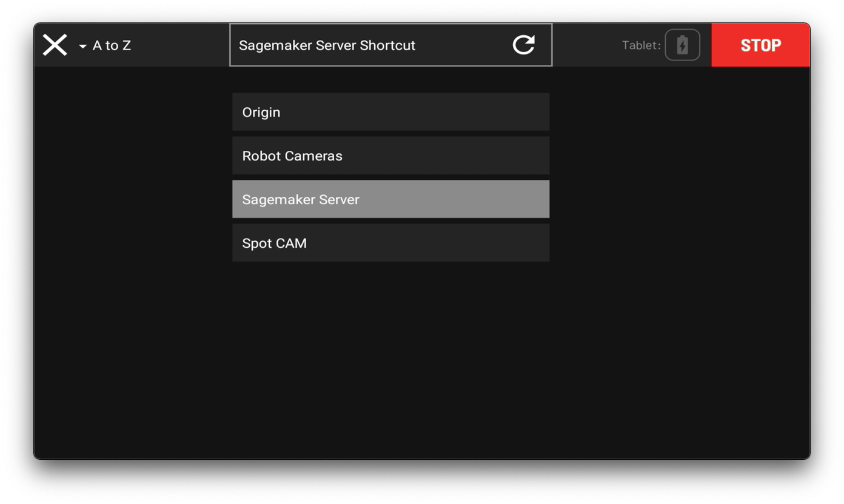This screenshot has height=504, width=844.
Task: Open the Origin row
Action: (390, 112)
